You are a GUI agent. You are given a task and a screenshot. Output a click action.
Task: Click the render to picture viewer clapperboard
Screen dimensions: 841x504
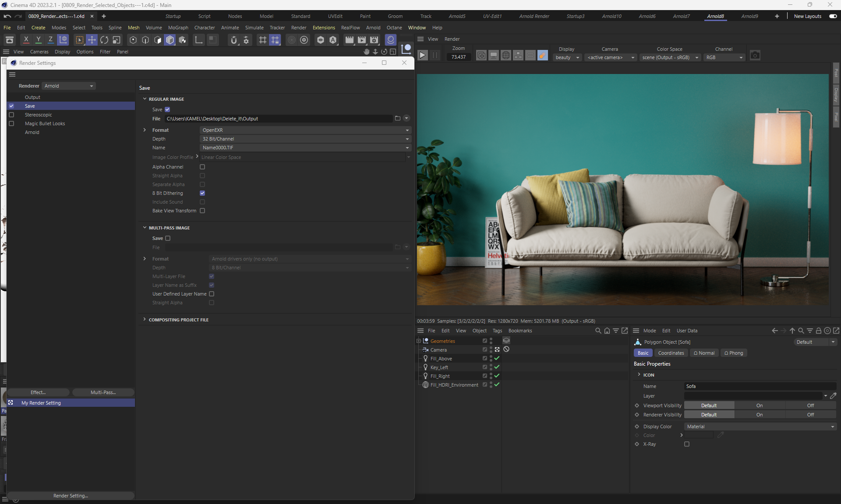pos(362,40)
